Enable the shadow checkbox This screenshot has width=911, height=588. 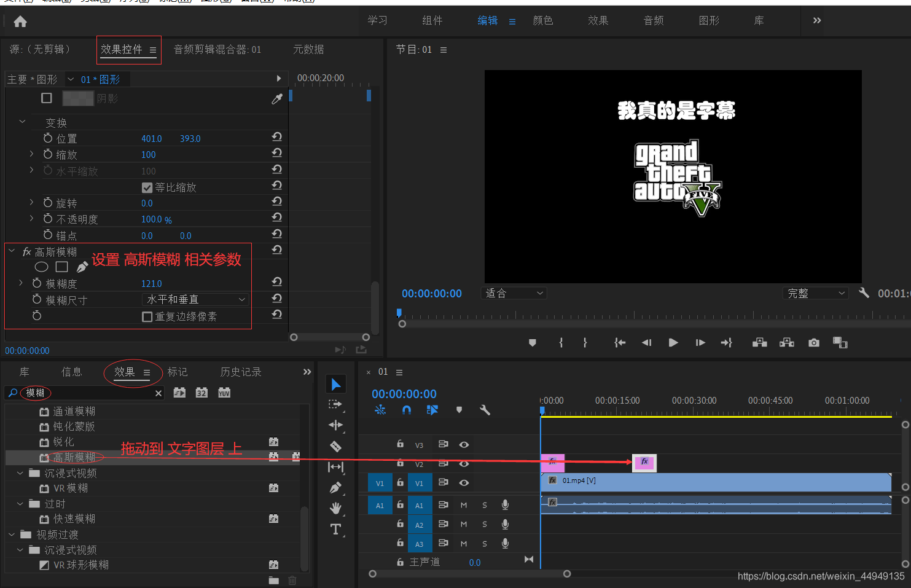click(x=47, y=98)
